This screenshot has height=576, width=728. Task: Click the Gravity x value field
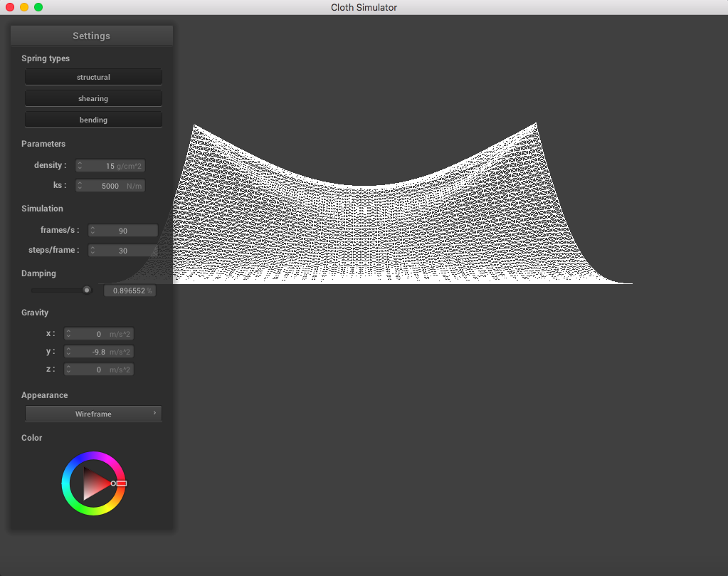98,334
